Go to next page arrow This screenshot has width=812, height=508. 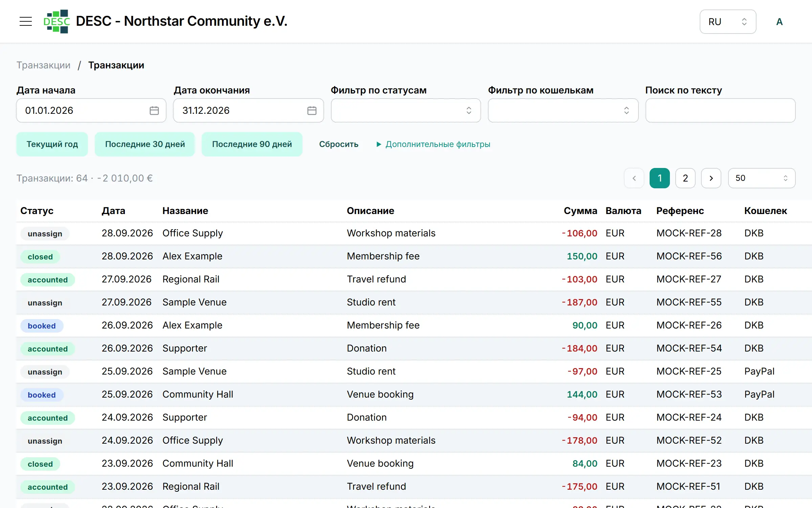[711, 178]
